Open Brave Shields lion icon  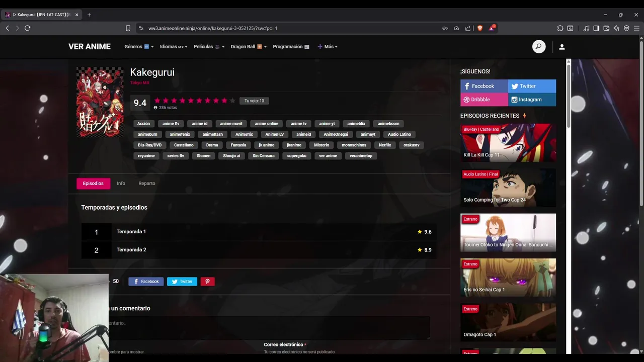click(x=479, y=28)
